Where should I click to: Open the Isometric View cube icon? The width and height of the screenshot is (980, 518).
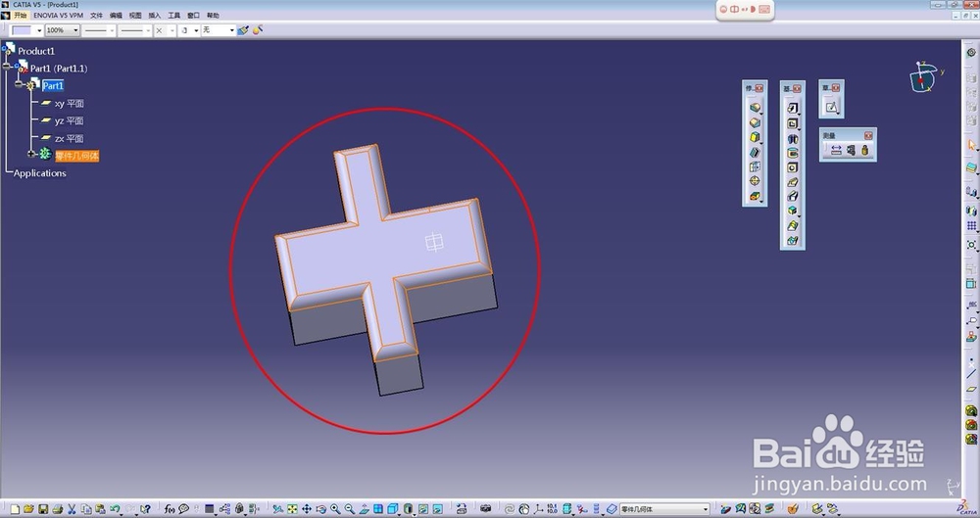click(393, 508)
